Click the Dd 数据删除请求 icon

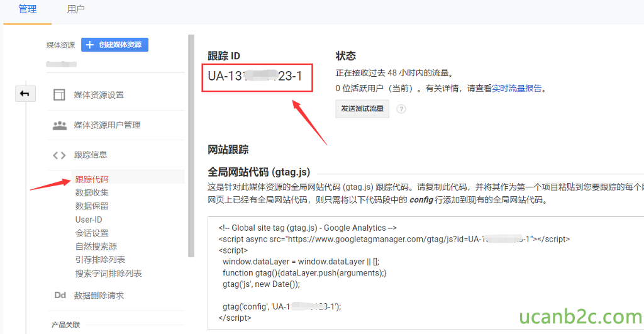pos(60,296)
